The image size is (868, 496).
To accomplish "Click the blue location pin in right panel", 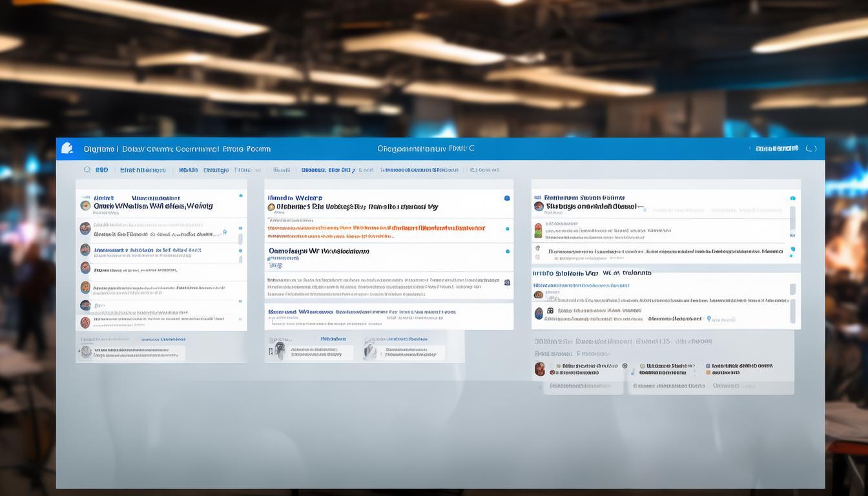I will point(709,319).
